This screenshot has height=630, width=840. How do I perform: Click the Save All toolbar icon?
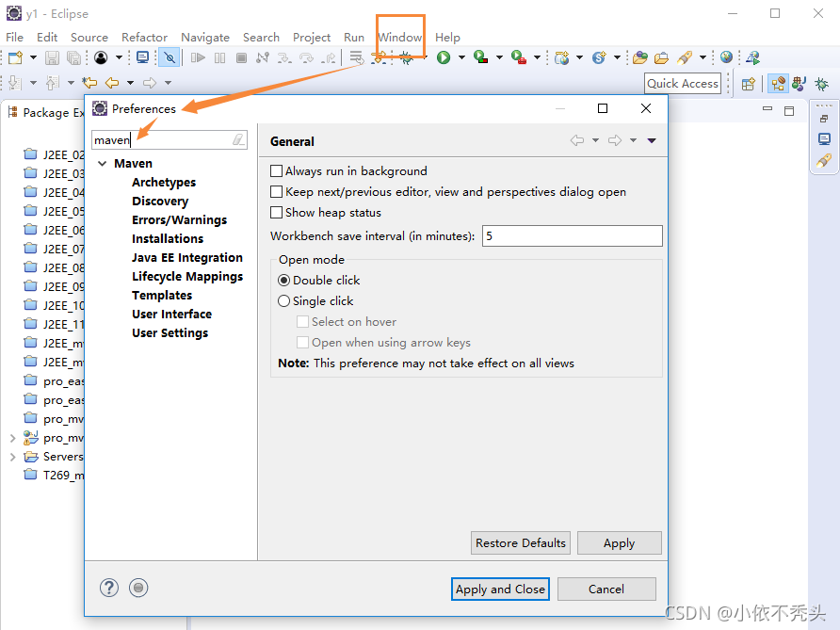tap(74, 57)
